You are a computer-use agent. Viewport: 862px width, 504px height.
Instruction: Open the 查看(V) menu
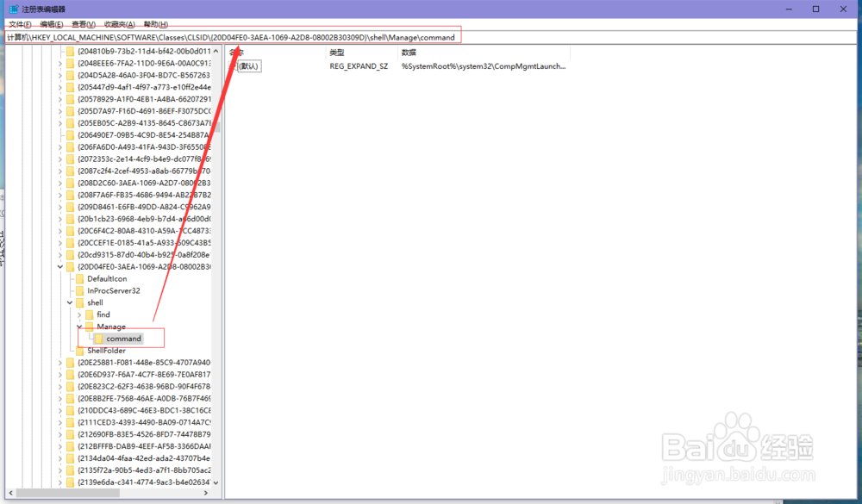tap(84, 24)
